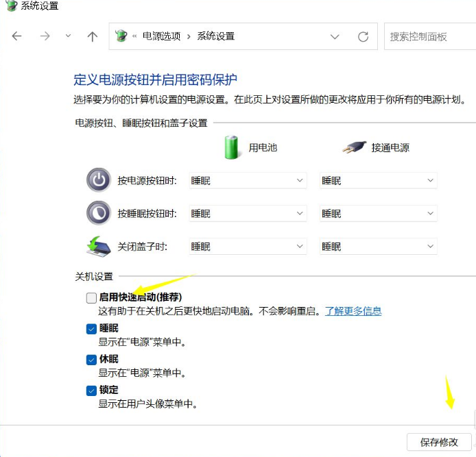Open battery sleep button action dropdown
The height and width of the screenshot is (457, 476).
[x=247, y=213]
